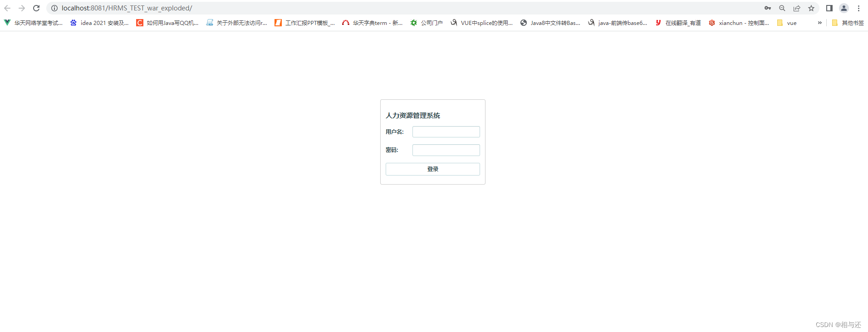Open Java8中文件转Bas bookmark
868x332 pixels.
click(550, 23)
